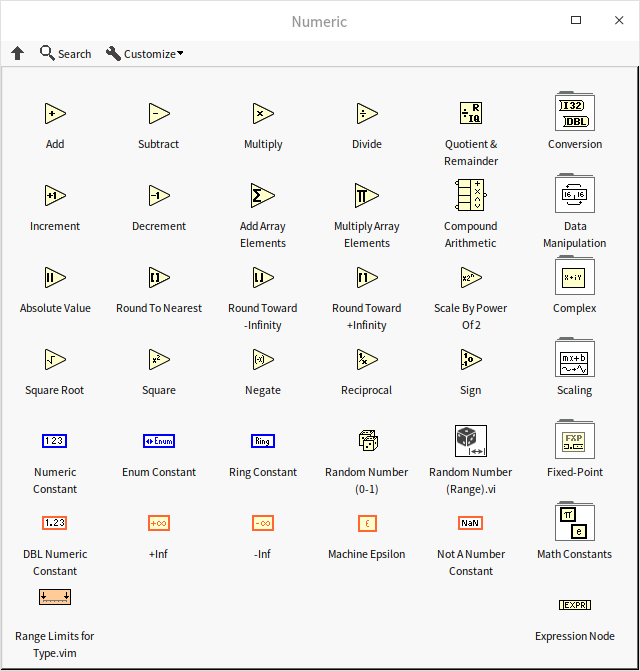This screenshot has height=671, width=640.
Task: Pick the Range Limits for Type.vim
Action: pos(55,598)
